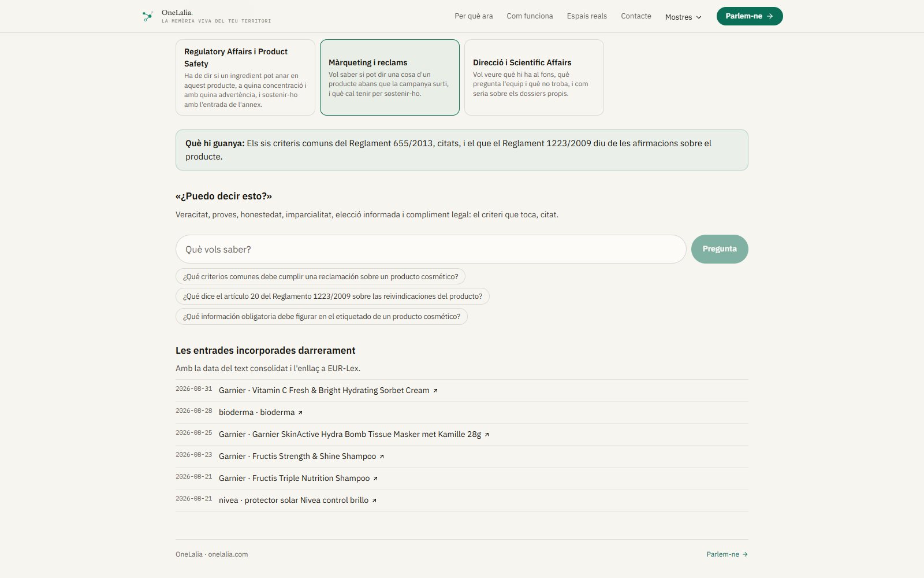924x578 pixels.
Task: Click the date 2026-08-31 in entries list
Action: pos(193,389)
